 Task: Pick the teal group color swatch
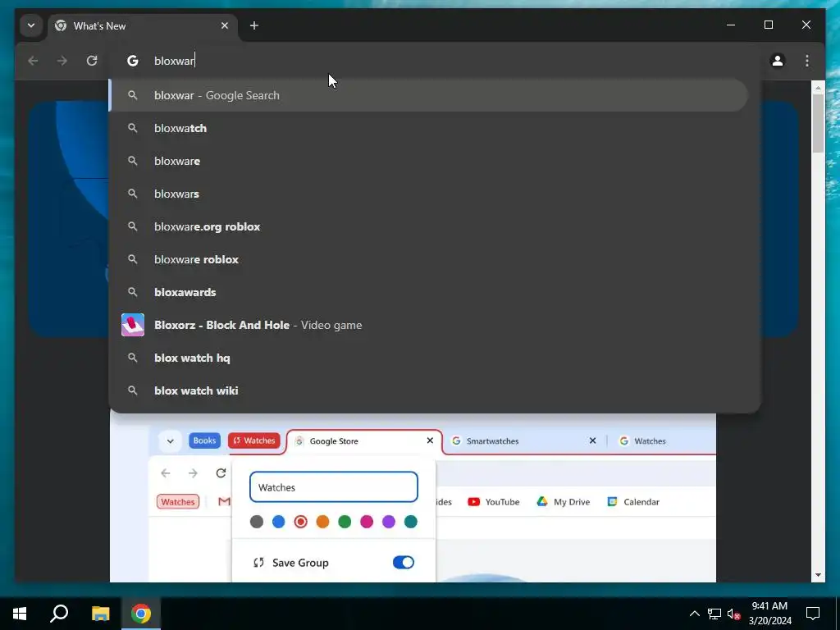tap(410, 521)
